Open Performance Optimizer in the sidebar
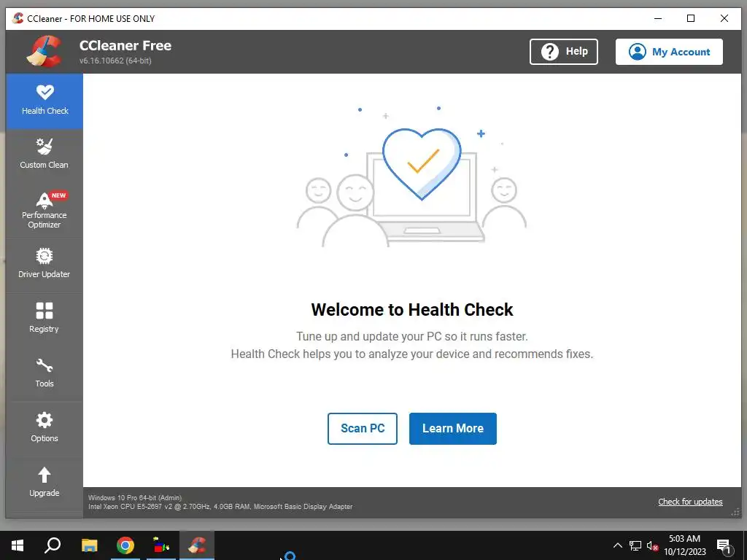Screen dimensions: 747x560 point(44,210)
